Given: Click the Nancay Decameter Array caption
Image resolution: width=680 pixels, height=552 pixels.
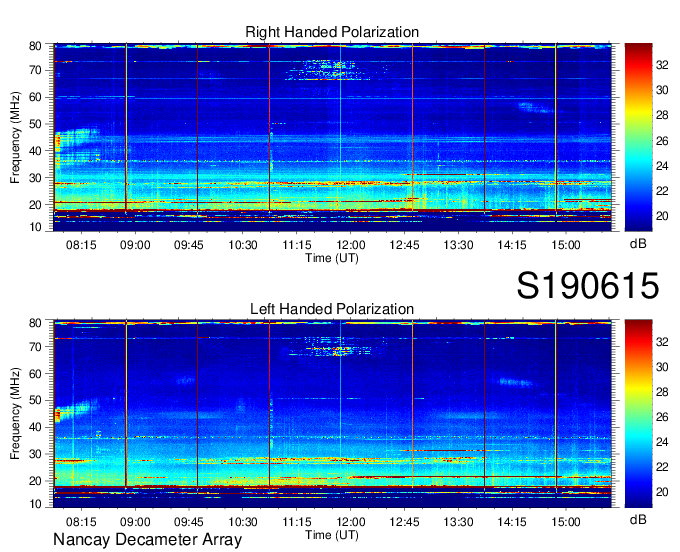Looking at the screenshot, I should [x=147, y=540].
